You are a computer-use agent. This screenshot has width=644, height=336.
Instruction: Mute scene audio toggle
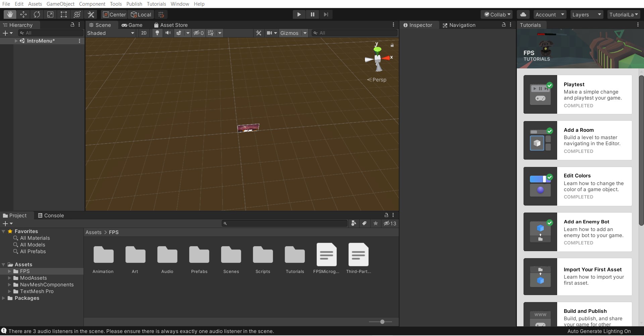click(168, 33)
